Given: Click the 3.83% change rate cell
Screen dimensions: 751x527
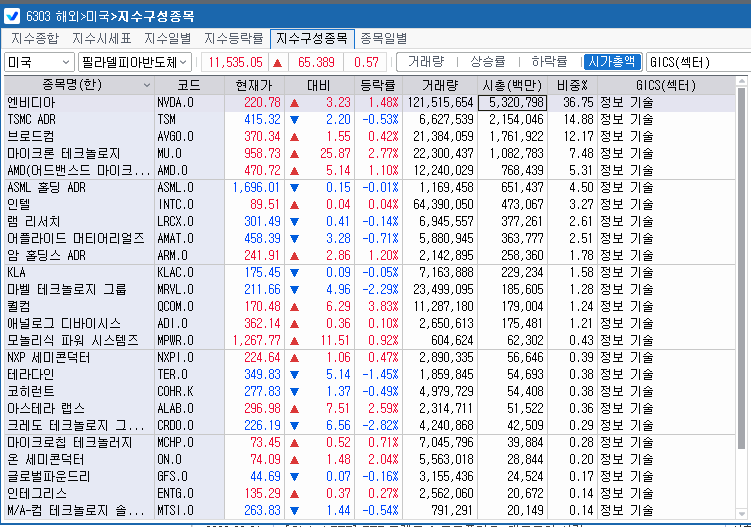Looking at the screenshot, I should (x=378, y=307).
